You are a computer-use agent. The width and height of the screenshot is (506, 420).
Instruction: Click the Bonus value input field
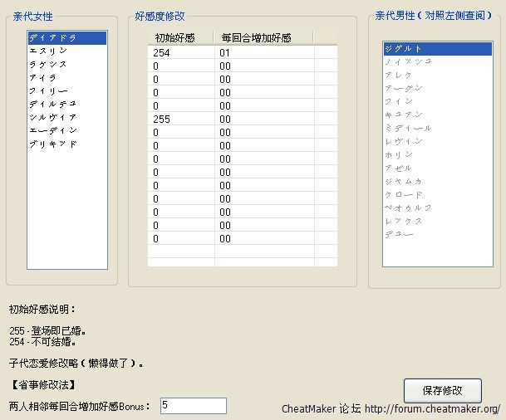coord(193,405)
